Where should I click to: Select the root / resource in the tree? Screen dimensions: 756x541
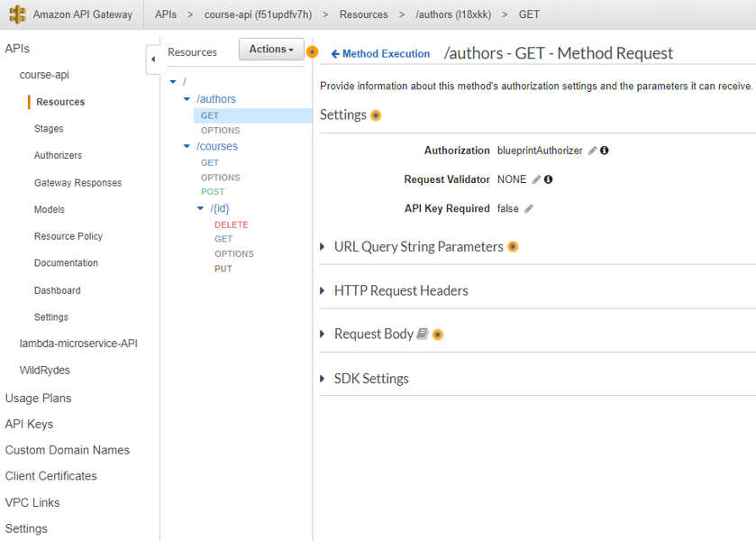click(184, 82)
